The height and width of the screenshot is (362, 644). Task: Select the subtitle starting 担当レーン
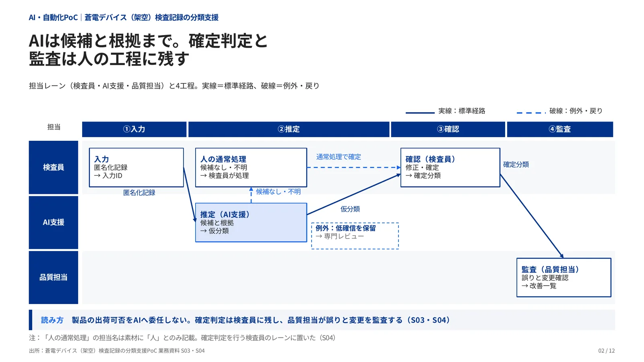[x=174, y=86]
